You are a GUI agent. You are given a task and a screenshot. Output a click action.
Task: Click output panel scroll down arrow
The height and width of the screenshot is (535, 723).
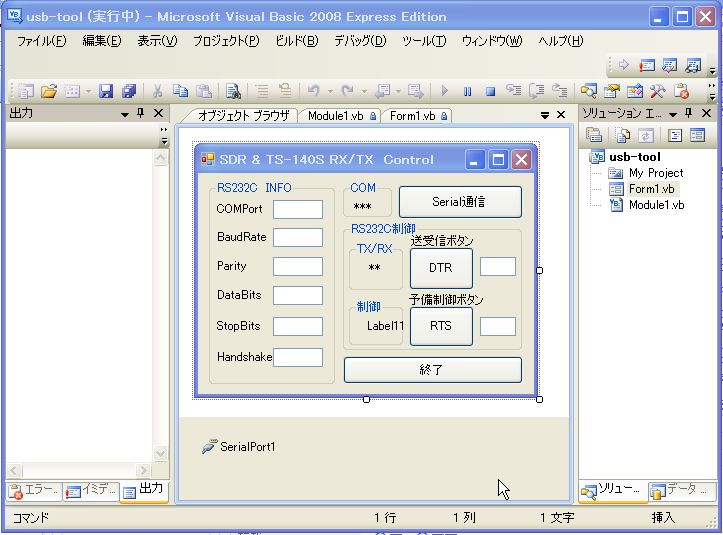point(160,453)
